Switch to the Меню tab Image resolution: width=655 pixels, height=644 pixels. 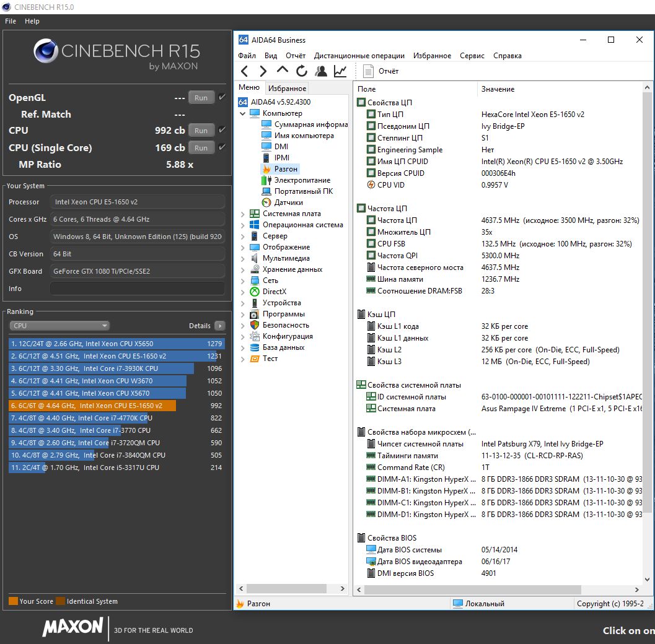tap(249, 87)
